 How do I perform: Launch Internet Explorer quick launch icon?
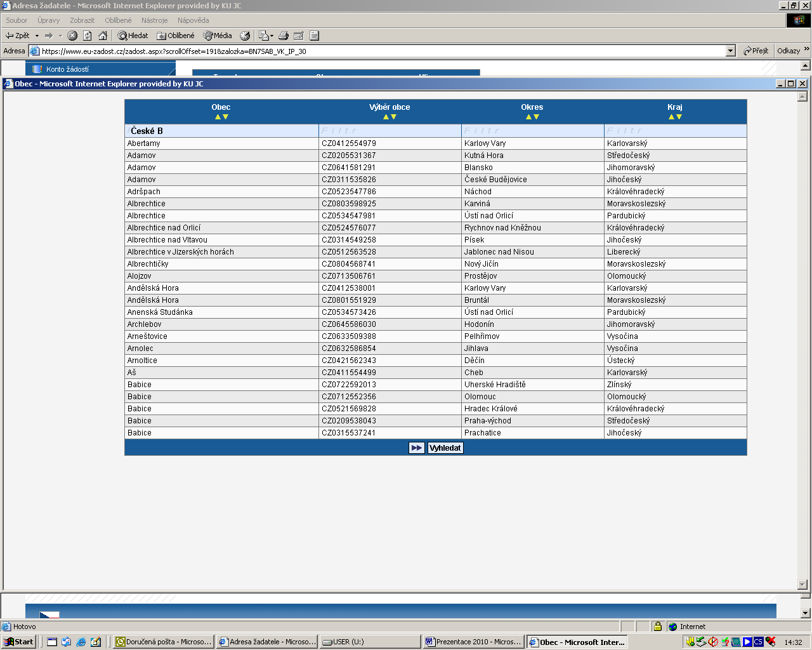click(81, 642)
